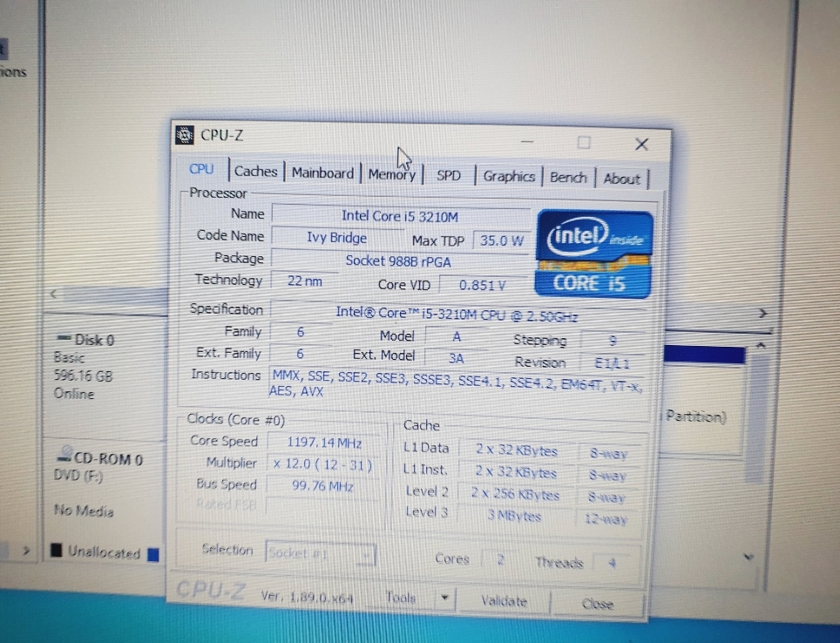Switch to the Caches tab
Viewport: 840px width, 643px height.
click(255, 172)
